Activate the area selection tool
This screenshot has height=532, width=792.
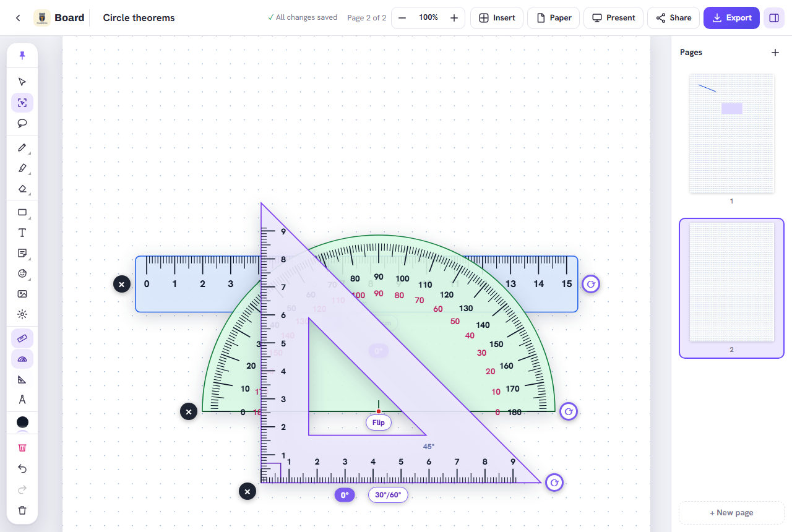coord(22,103)
